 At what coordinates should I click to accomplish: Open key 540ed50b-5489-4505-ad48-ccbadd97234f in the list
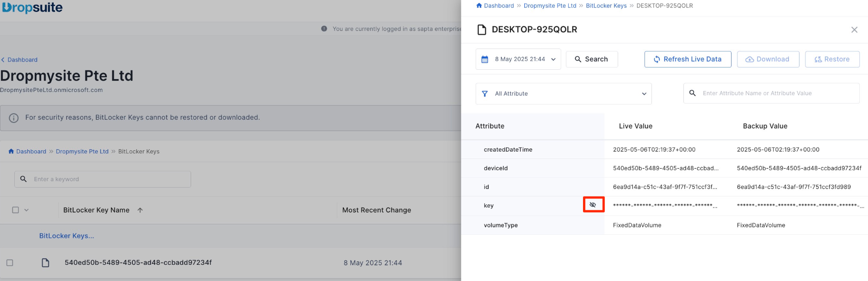tap(138, 263)
